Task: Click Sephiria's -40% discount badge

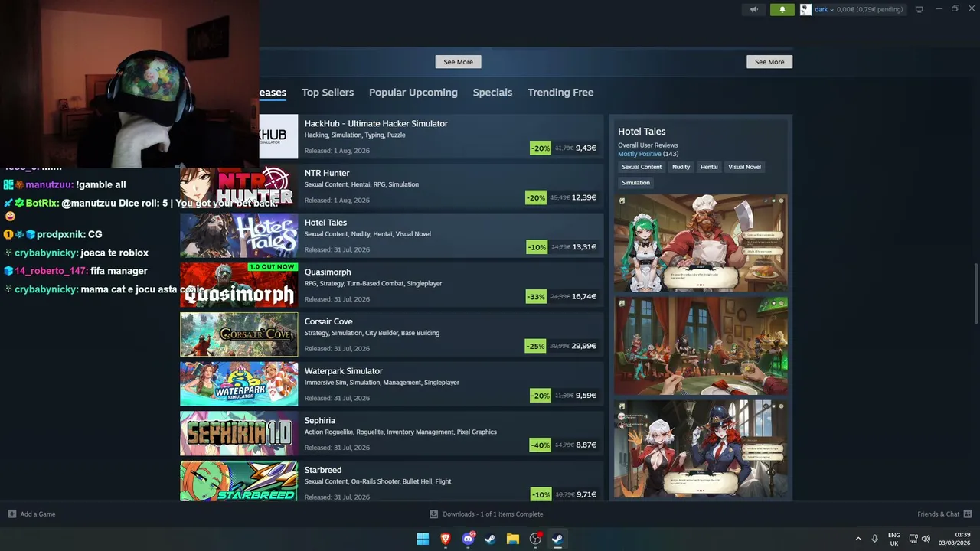Action: coord(541,445)
